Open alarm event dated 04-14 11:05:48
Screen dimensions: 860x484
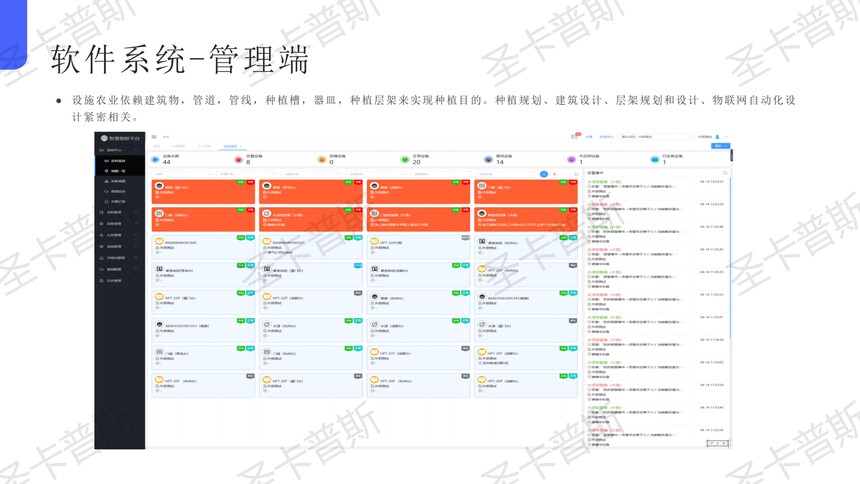(656, 234)
